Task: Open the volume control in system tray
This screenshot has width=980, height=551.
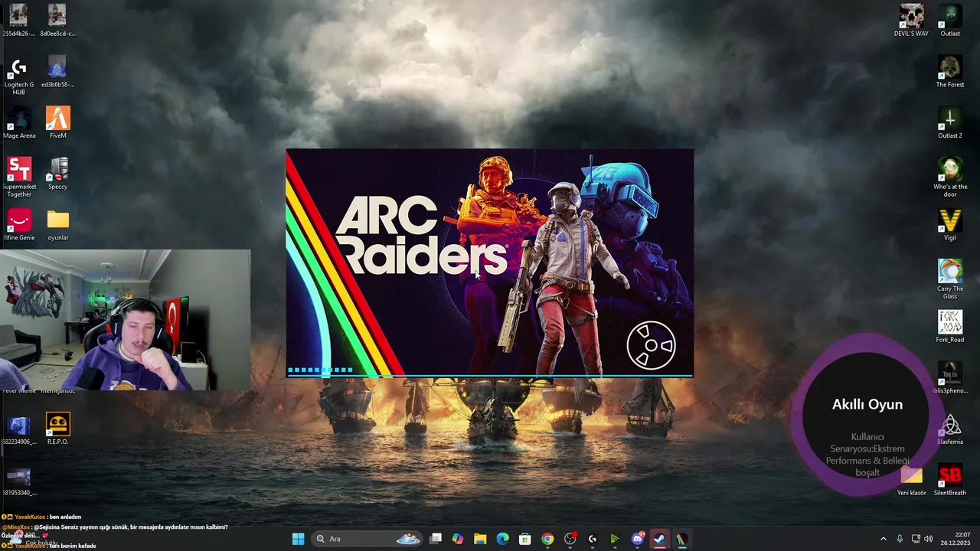Action: 928,539
